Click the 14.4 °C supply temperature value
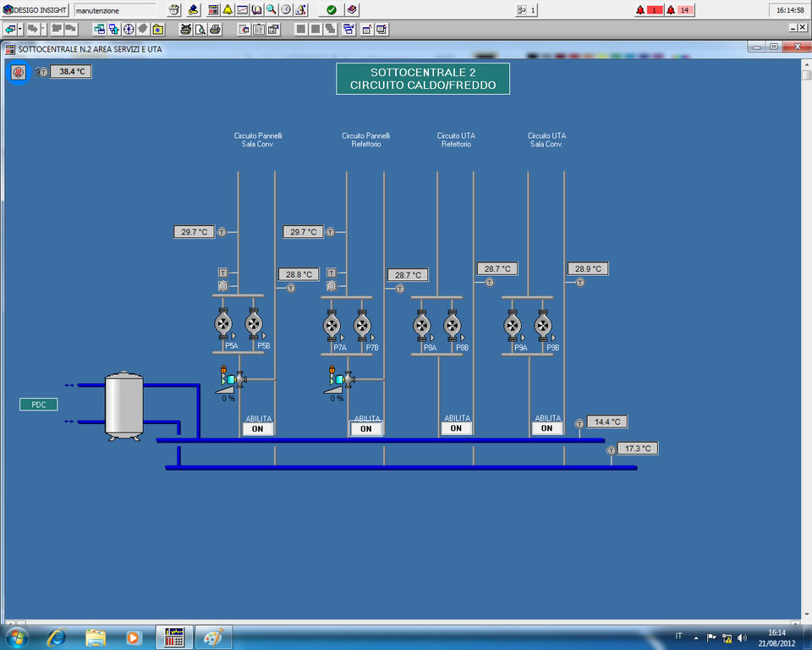 pyautogui.click(x=607, y=422)
